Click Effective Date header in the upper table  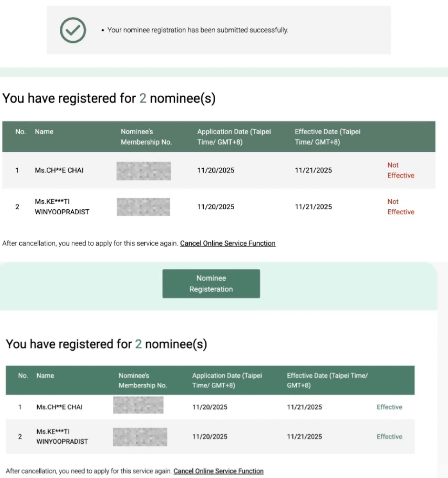point(327,137)
